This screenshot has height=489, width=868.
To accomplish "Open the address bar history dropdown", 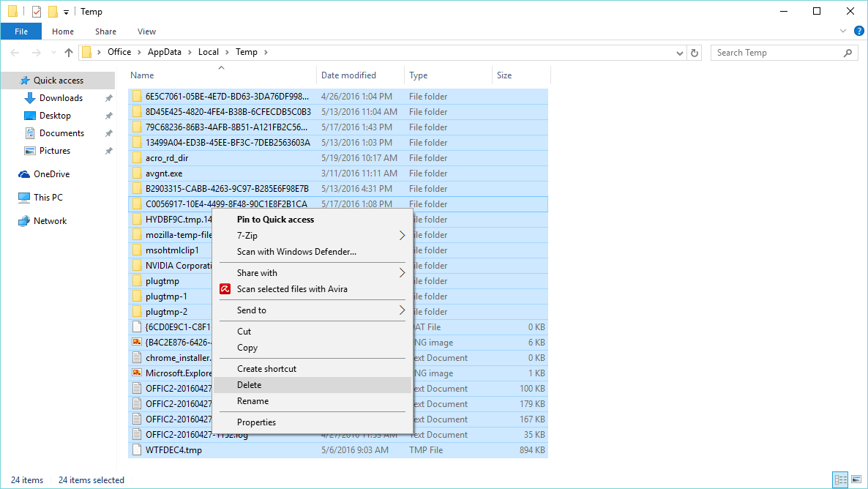I will 680,53.
